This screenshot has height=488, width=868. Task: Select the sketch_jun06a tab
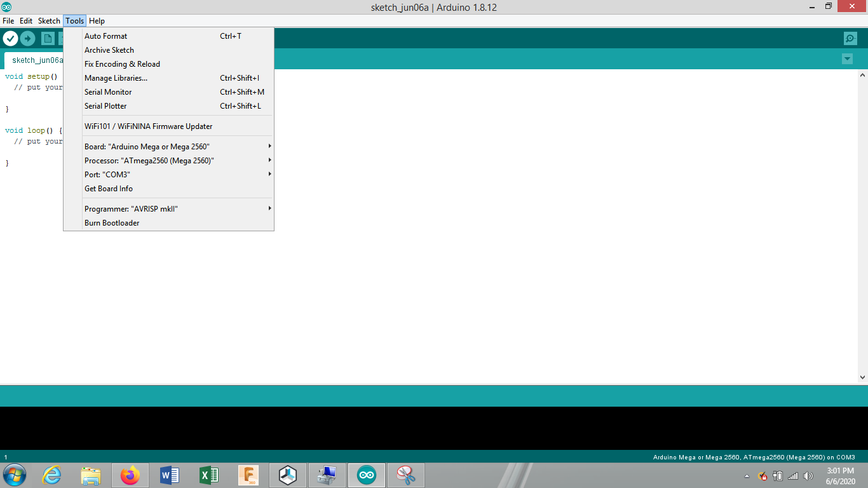pos(34,60)
